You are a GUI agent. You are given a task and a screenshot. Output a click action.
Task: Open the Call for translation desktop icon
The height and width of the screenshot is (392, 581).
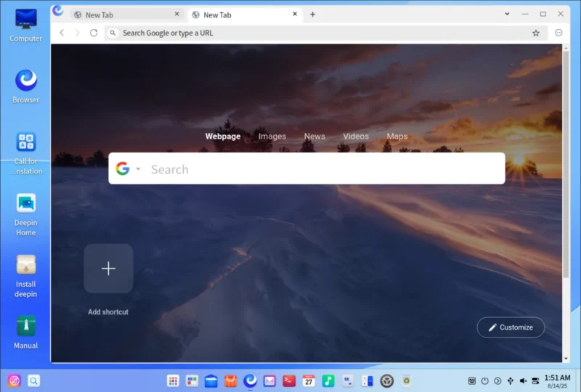26,152
